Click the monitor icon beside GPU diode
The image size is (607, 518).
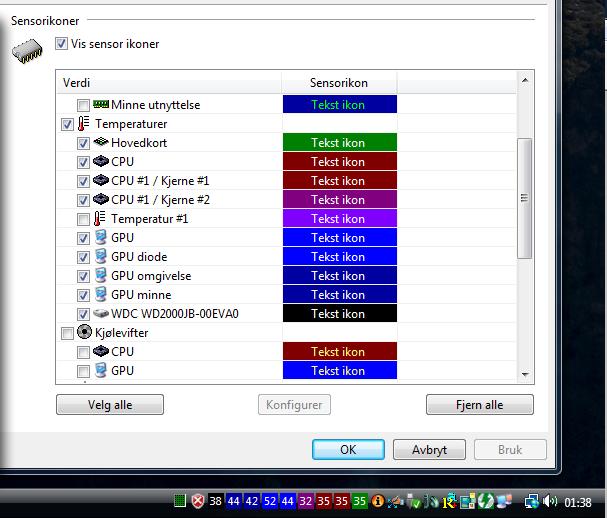(101, 256)
